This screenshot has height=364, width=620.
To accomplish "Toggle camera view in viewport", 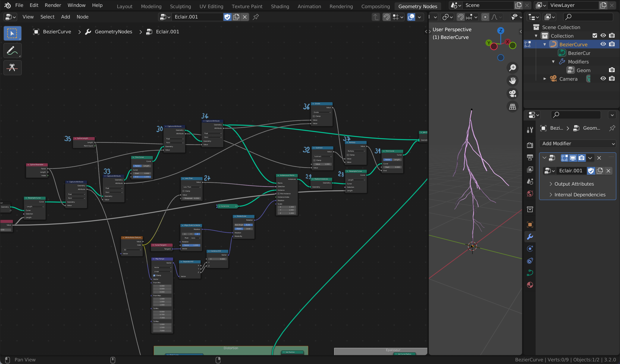I will click(512, 94).
